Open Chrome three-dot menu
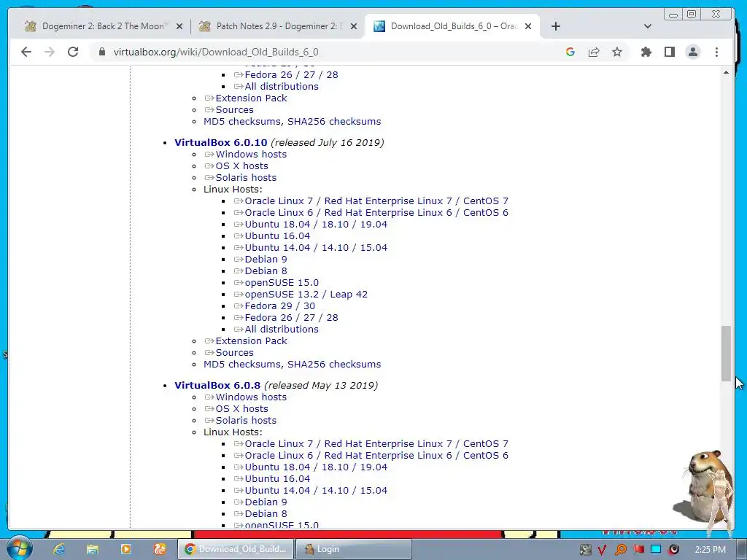This screenshot has width=747, height=560. (716, 52)
